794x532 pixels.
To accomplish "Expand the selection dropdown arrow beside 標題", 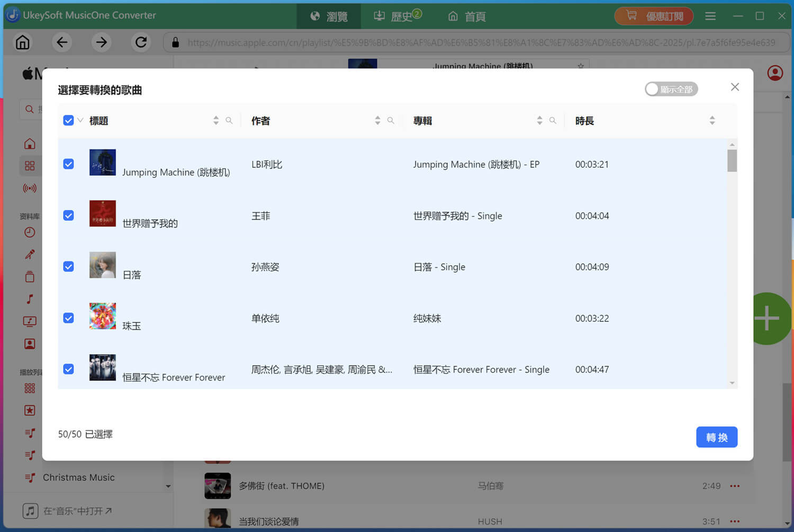I will tap(80, 121).
